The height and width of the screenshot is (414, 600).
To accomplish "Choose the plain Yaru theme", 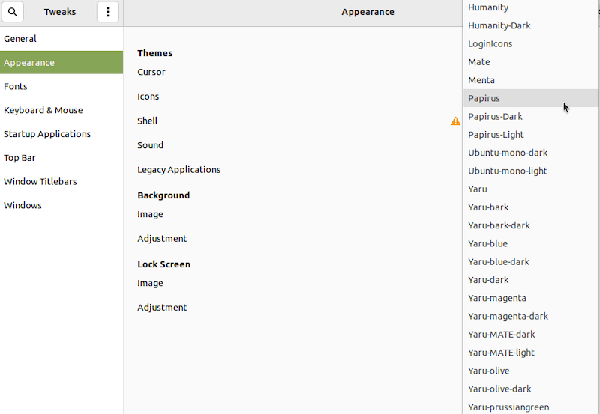I will 530,189.
